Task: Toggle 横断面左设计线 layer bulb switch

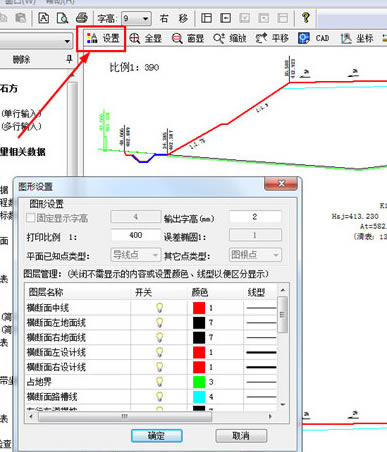Action: 160,352
